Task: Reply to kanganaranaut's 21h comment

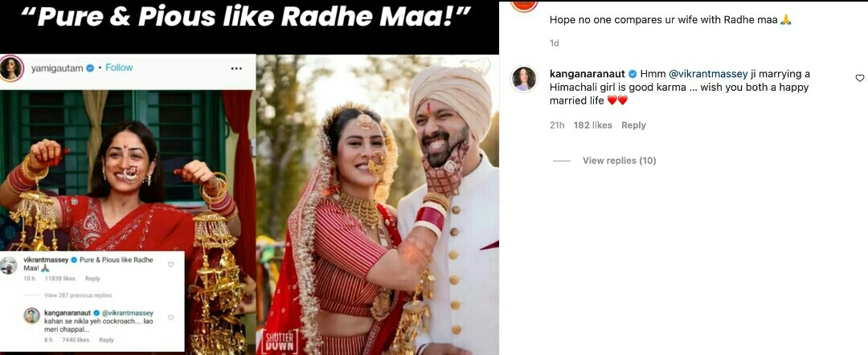Action: click(x=633, y=125)
